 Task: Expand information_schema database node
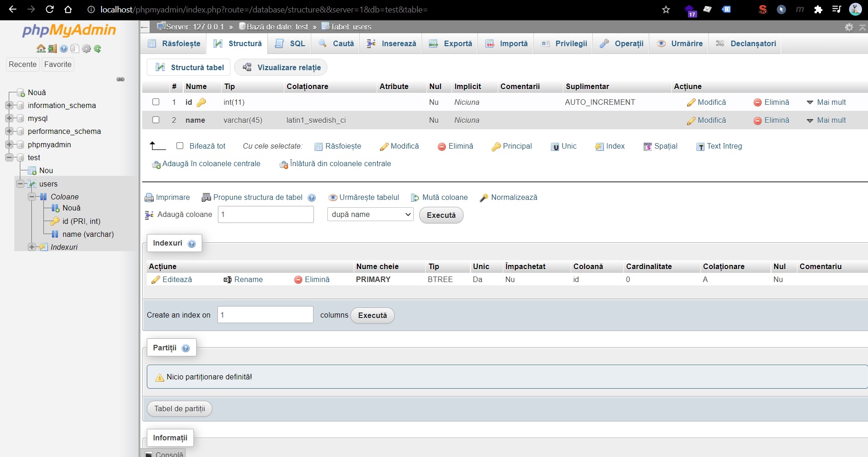9,105
